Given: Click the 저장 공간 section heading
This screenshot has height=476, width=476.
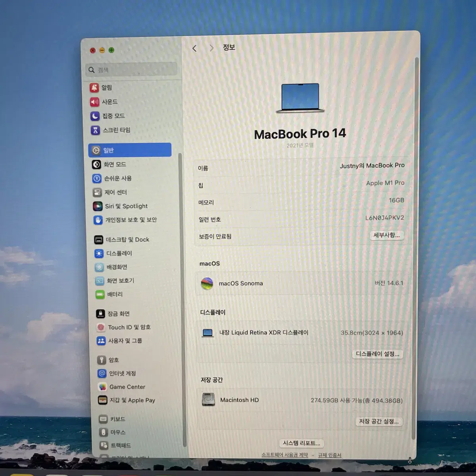Looking at the screenshot, I should [211, 380].
